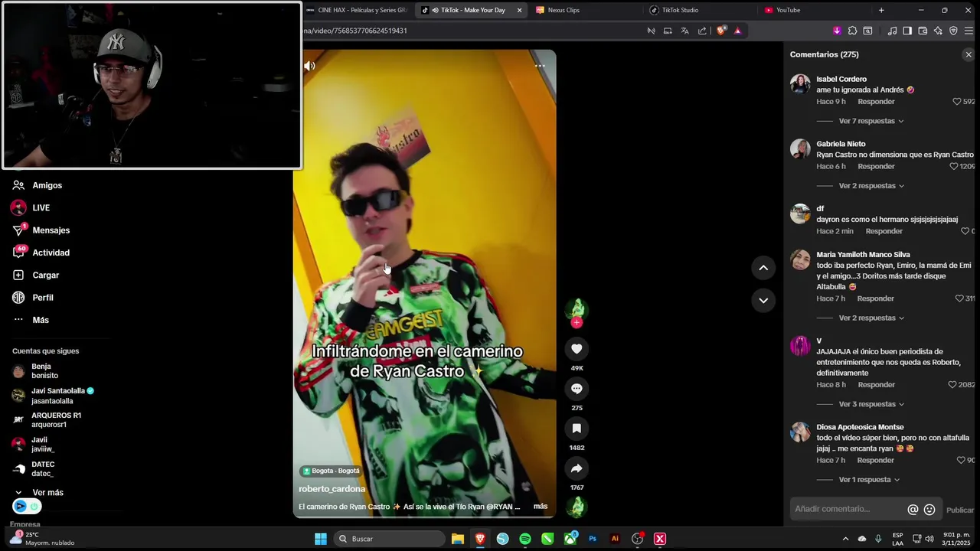Open Cargar in TikTok sidebar
The image size is (980, 551).
pos(46,275)
